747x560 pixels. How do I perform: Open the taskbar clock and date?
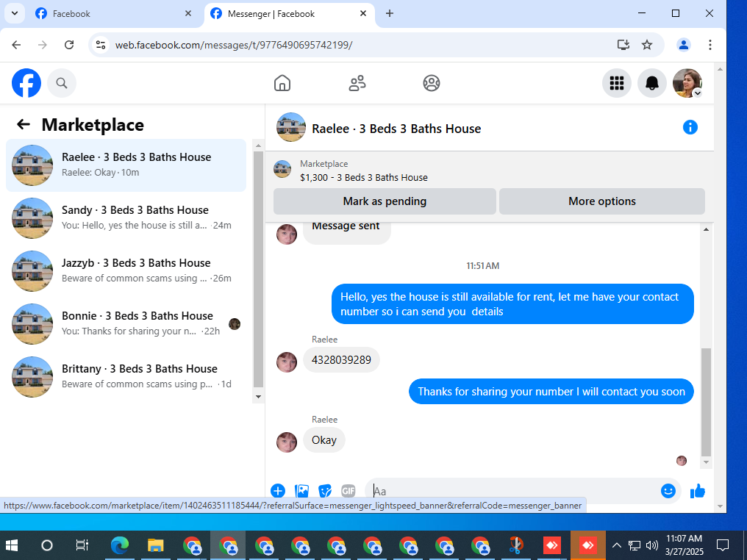pyautogui.click(x=684, y=545)
